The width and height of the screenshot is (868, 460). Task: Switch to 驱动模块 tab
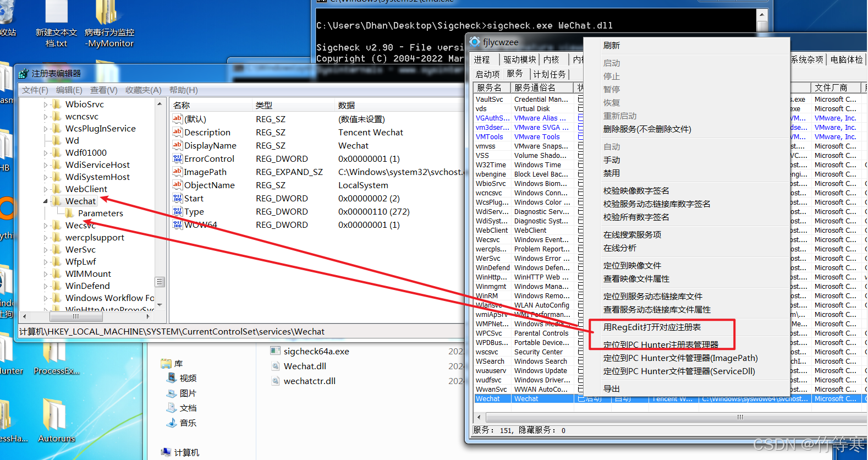pyautogui.click(x=519, y=59)
